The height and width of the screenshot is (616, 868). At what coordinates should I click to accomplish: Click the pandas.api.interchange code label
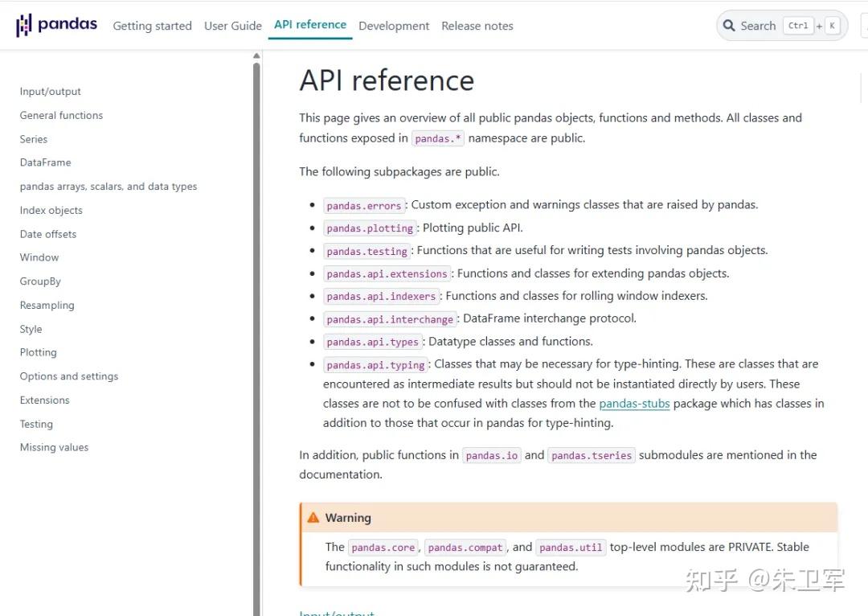(x=390, y=319)
